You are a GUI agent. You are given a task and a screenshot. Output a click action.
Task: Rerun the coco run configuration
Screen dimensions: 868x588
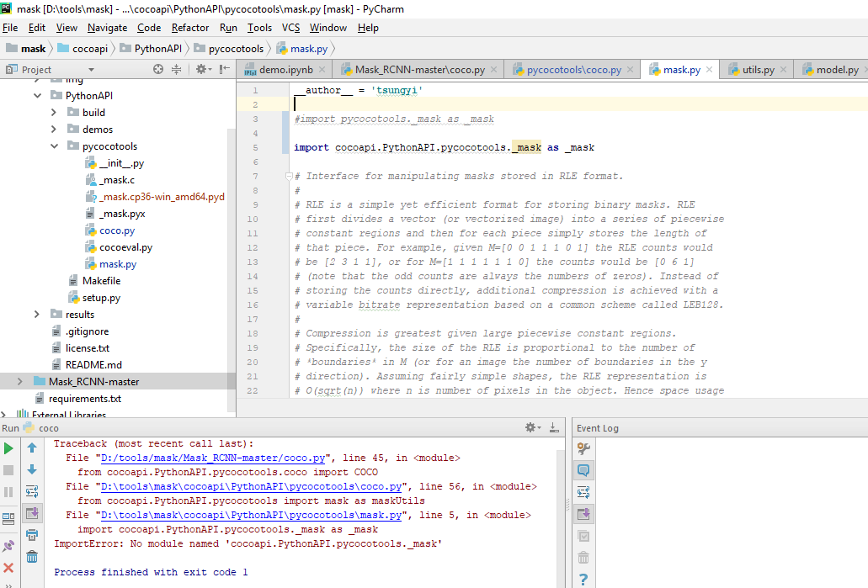coord(9,448)
